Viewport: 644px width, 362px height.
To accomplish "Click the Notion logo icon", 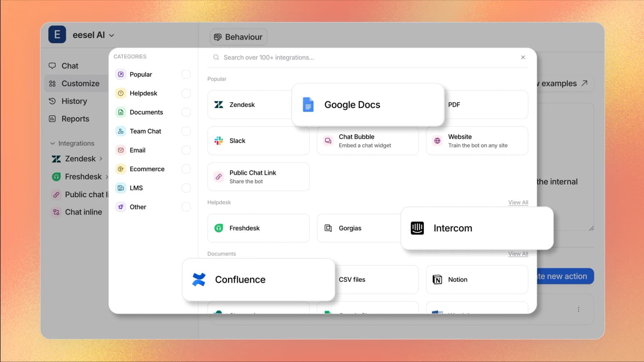I will 437,280.
